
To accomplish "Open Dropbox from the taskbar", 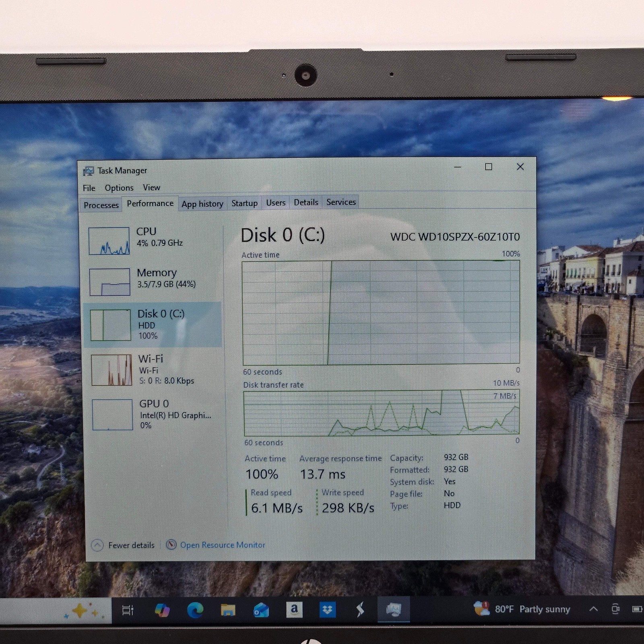I will pos(327,610).
